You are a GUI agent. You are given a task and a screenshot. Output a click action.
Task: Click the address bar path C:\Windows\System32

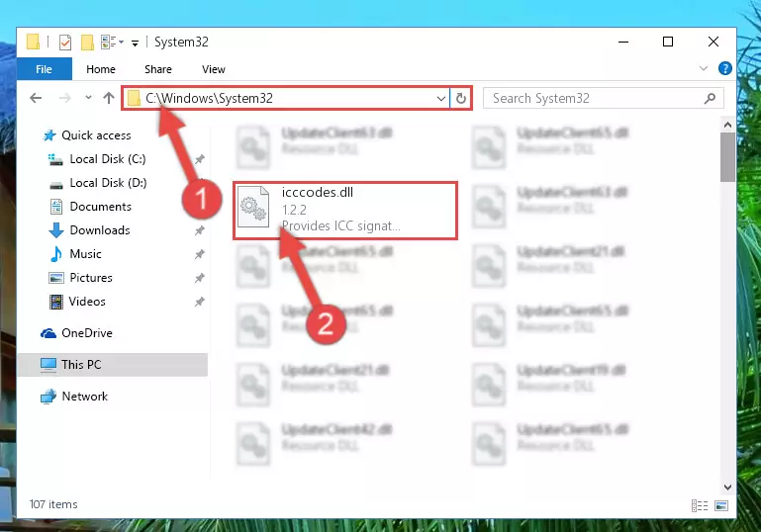(209, 99)
